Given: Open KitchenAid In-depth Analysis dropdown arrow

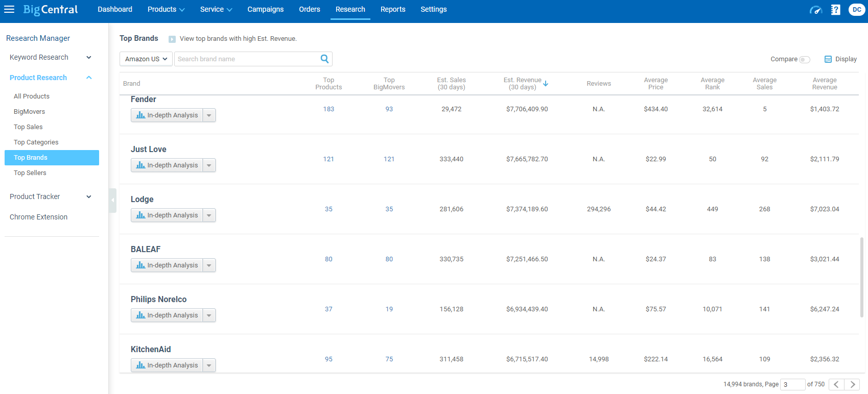Looking at the screenshot, I should 209,365.
